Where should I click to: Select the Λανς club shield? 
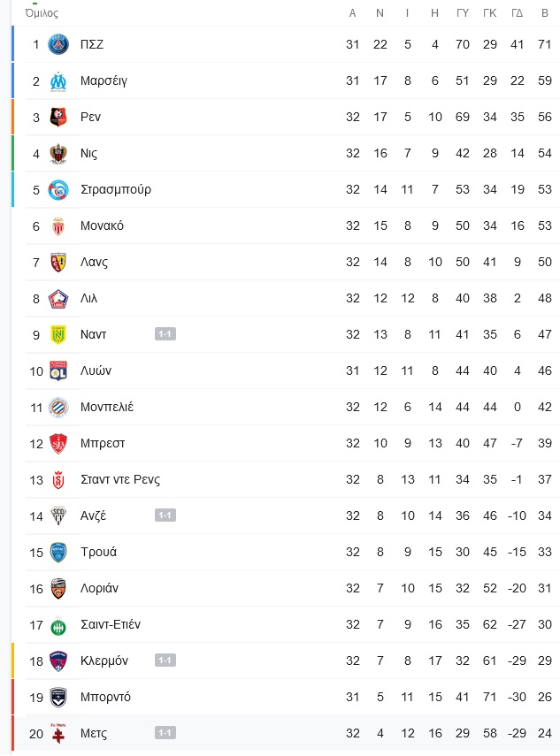click(58, 263)
